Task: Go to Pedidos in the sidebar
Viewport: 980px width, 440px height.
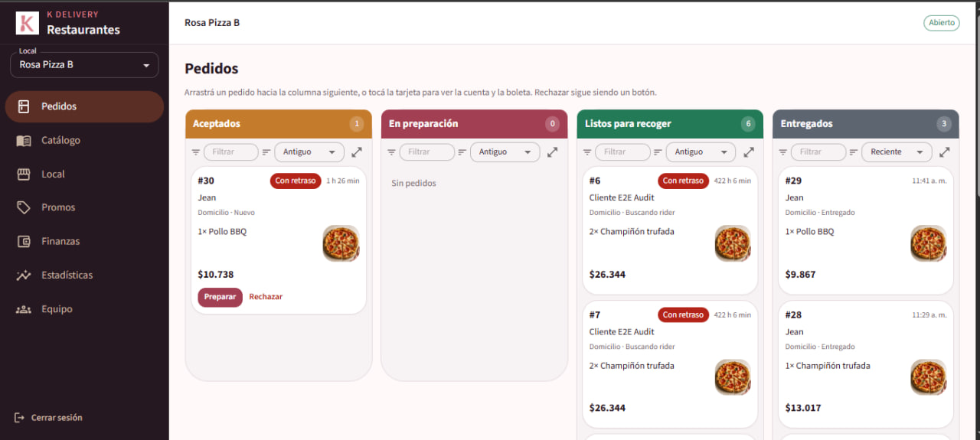Action: (x=84, y=106)
